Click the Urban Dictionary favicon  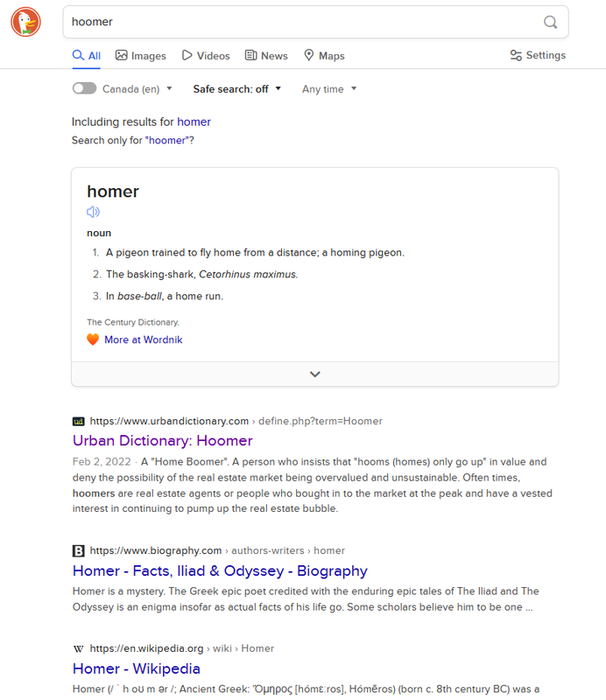[x=78, y=422]
